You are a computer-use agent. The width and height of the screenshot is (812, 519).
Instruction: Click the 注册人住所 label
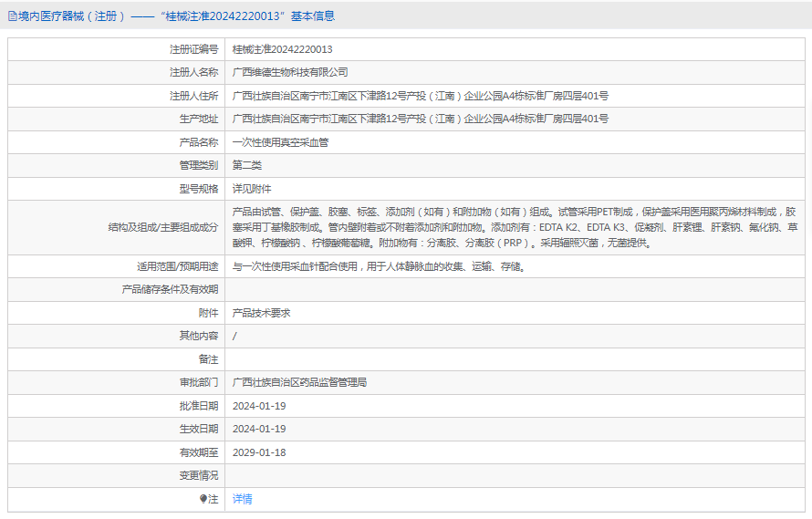(x=194, y=96)
